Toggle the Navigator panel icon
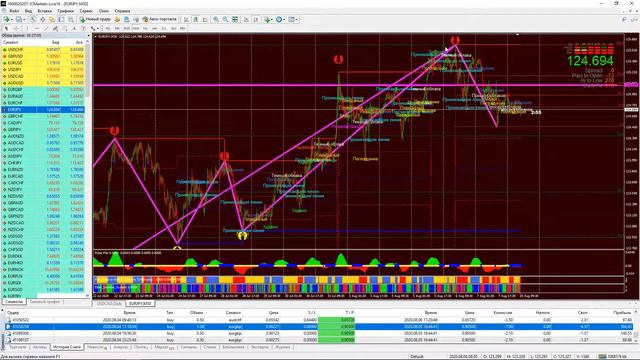The height and width of the screenshot is (360, 640). click(x=52, y=19)
